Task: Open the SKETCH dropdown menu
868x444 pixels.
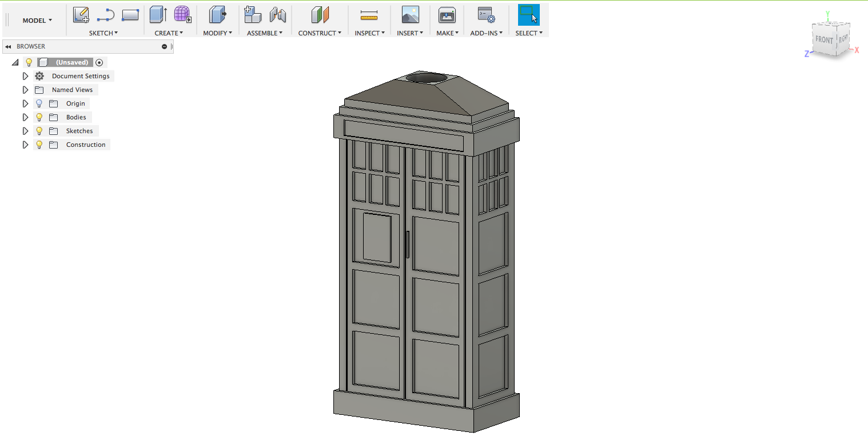Action: [x=103, y=33]
